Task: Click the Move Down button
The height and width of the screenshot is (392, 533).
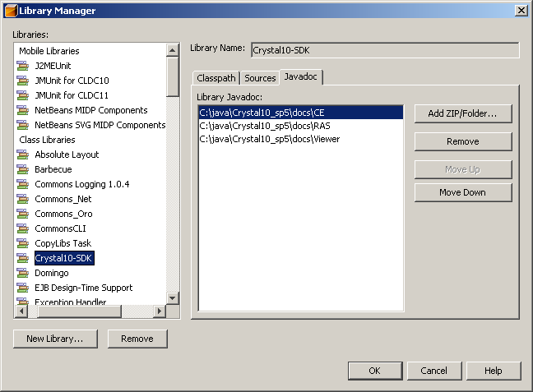Action: [463, 192]
